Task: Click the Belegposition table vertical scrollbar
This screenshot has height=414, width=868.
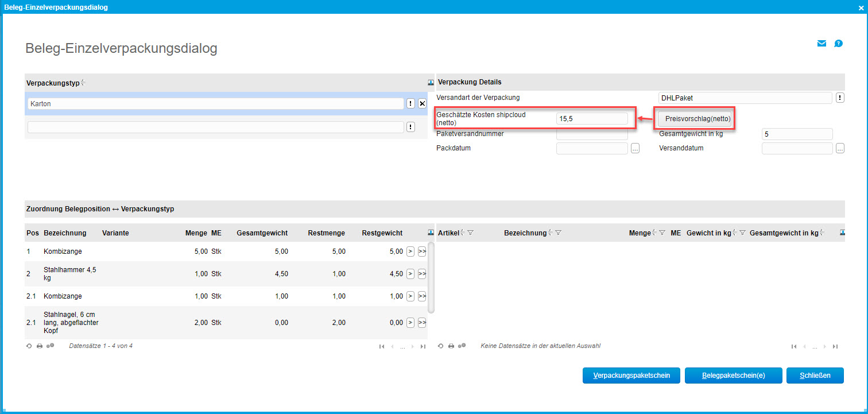Action: point(431,277)
